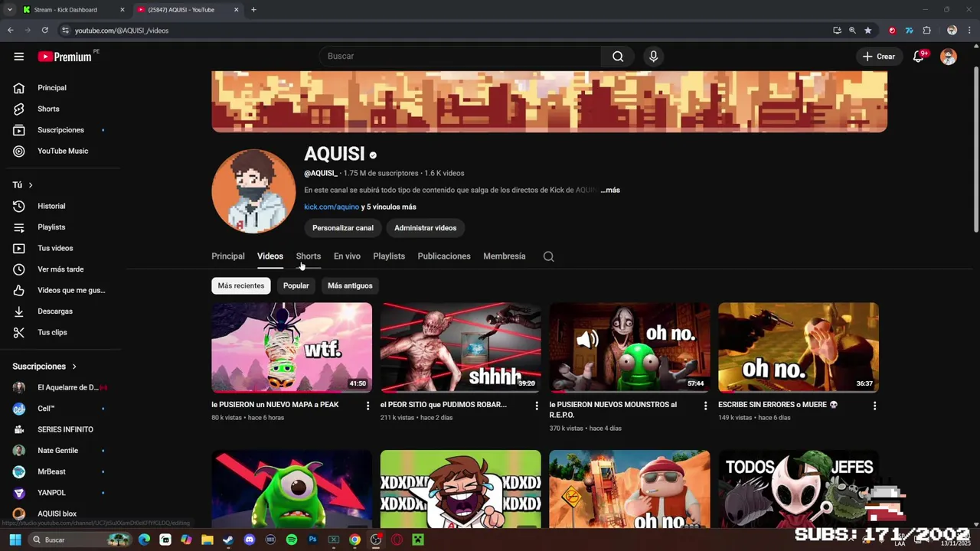Click the YouTube Buscar search field
Image resolution: width=980 pixels, height=551 pixels.
[x=462, y=57]
